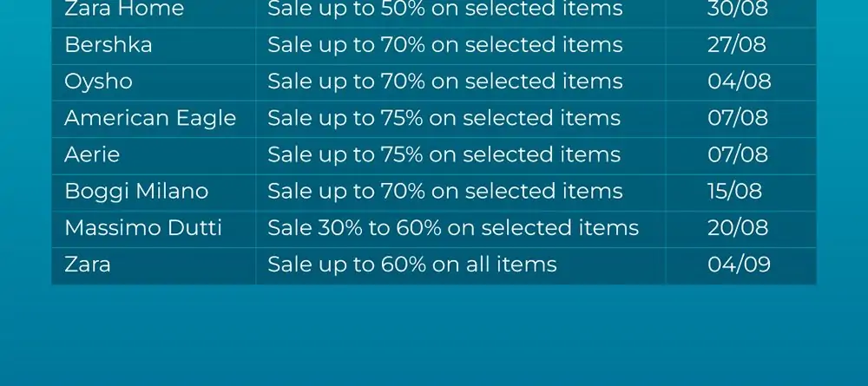Image resolution: width=868 pixels, height=386 pixels.
Task: Click the Zara 60% on all items offer
Action: pos(411,265)
